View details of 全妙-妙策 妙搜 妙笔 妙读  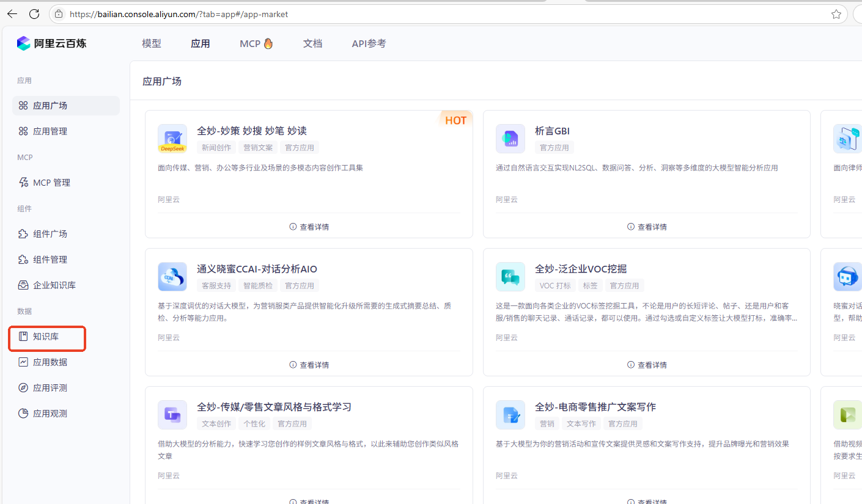click(x=309, y=227)
